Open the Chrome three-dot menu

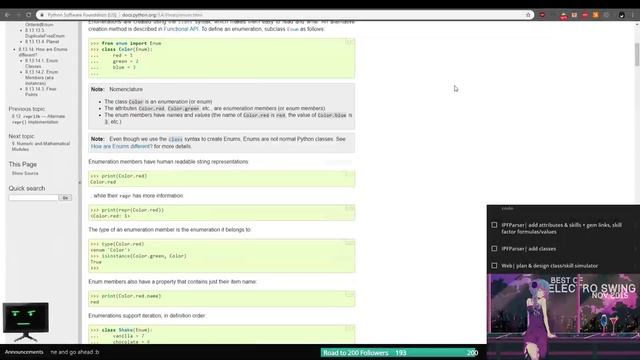tap(633, 15)
